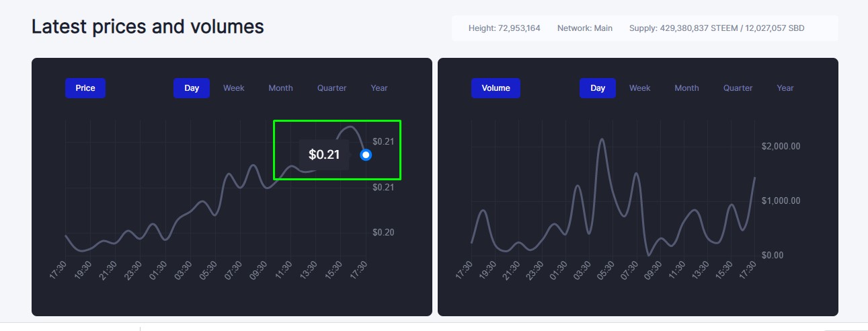Click the Price button on left chart
Viewport: 868px width, 331px height.
point(85,88)
